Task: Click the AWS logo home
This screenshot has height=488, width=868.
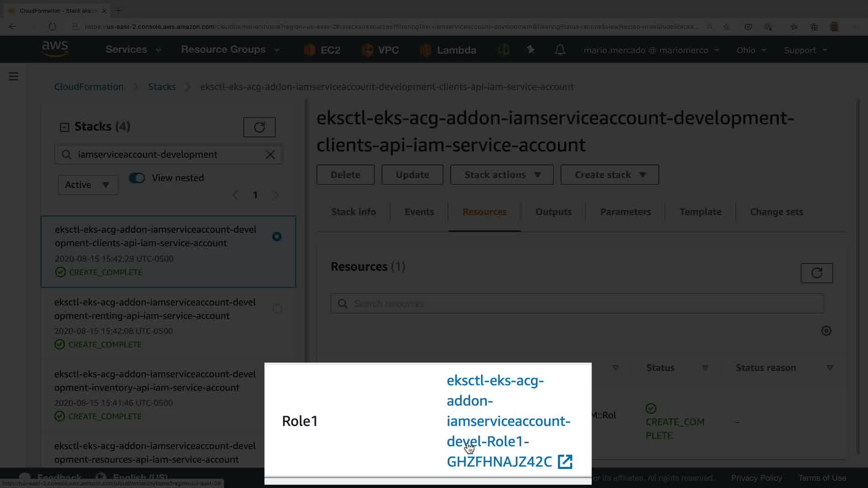Action: (55, 49)
